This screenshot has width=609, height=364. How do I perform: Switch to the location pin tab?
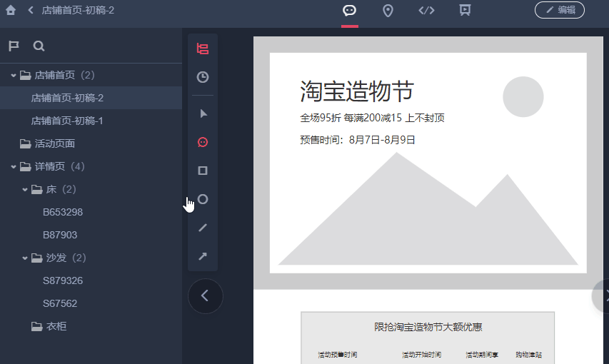click(x=388, y=11)
